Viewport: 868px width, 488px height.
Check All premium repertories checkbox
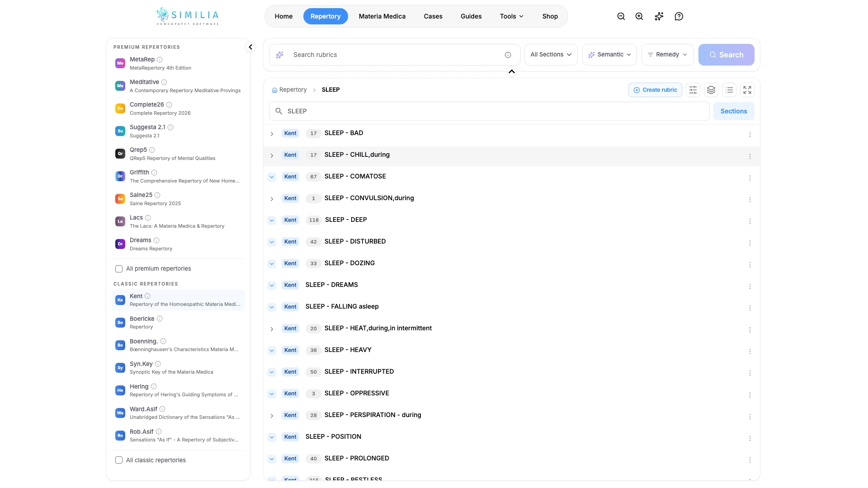click(x=119, y=269)
